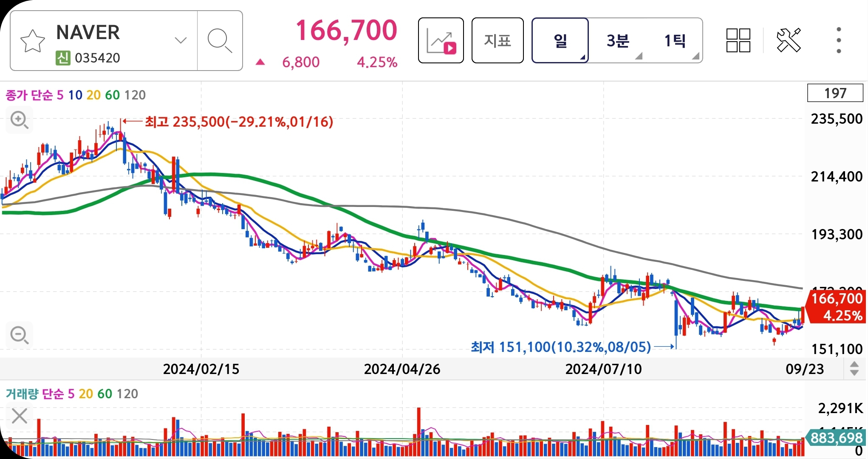
Task: Click the 2024/02/15 date label
Action: point(201,369)
